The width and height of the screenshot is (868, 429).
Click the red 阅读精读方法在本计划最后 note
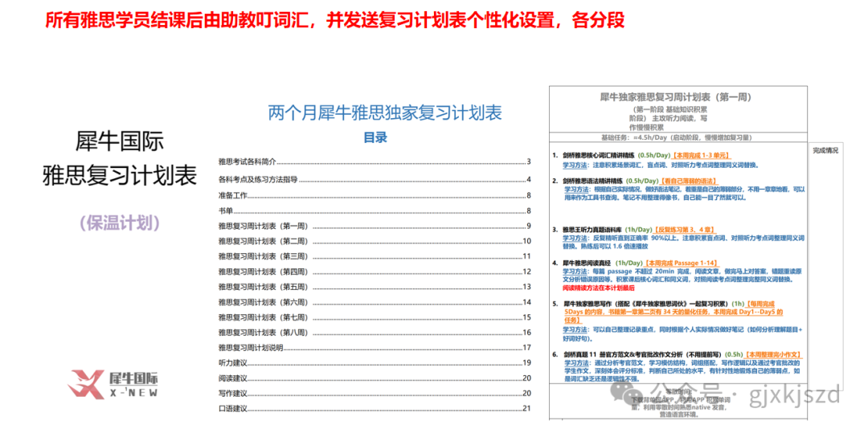(x=599, y=288)
